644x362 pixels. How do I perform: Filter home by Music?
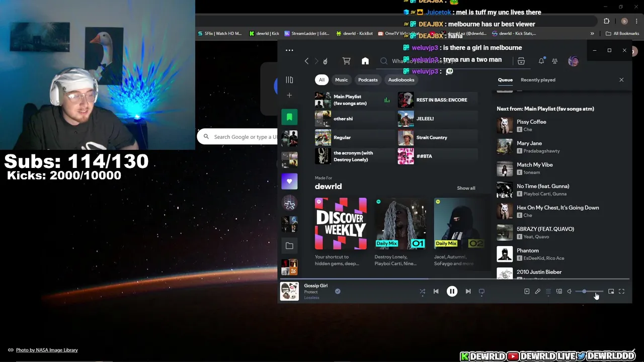(341, 80)
